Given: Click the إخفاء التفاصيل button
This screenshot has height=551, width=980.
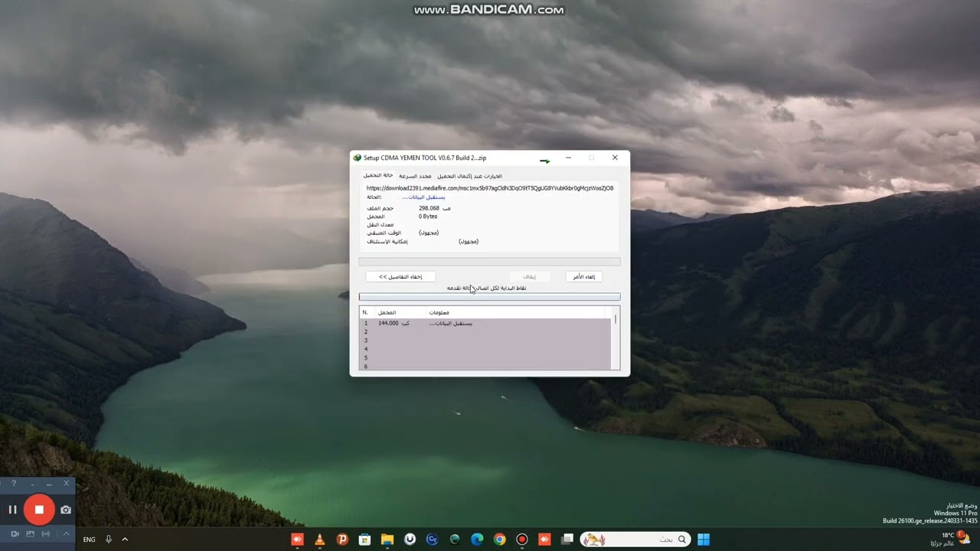Looking at the screenshot, I should (400, 276).
